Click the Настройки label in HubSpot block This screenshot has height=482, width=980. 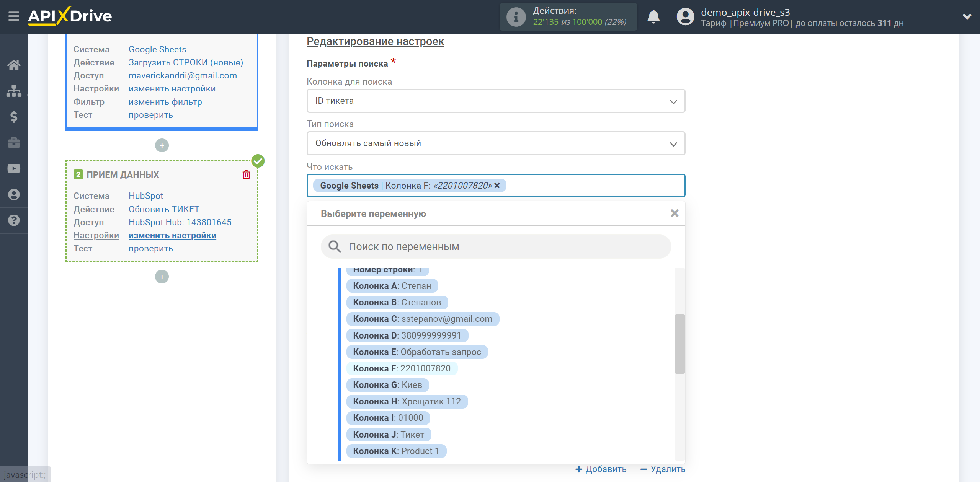(96, 236)
